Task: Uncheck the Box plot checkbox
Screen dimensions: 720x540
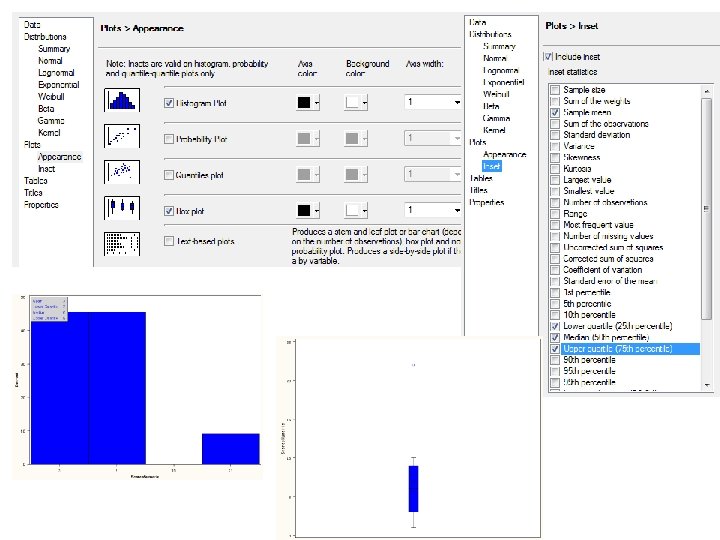Action: [x=169, y=211]
